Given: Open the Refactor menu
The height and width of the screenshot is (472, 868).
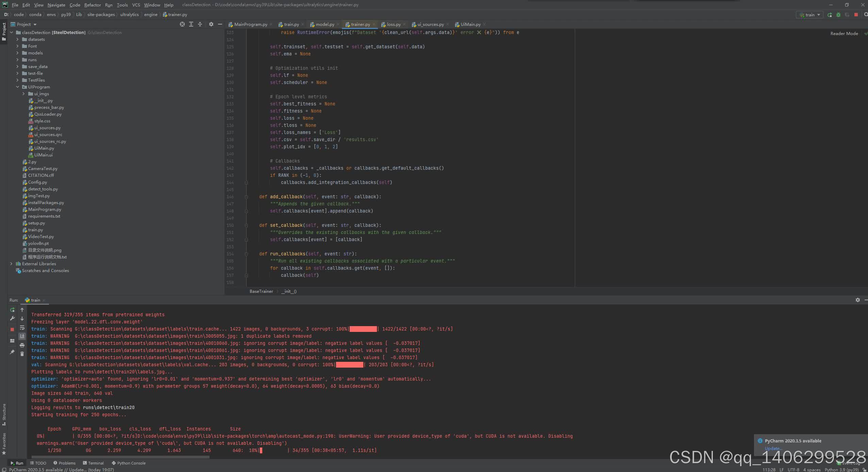Looking at the screenshot, I should coord(93,5).
